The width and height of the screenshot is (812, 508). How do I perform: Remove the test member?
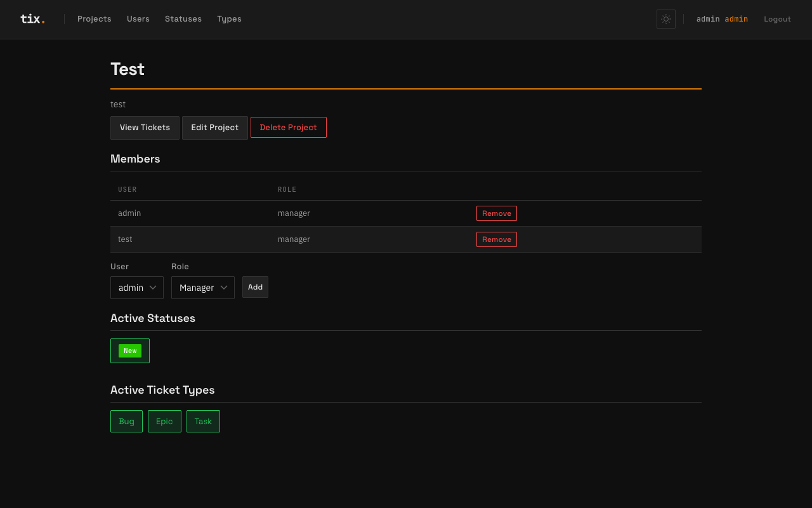pyautogui.click(x=497, y=239)
